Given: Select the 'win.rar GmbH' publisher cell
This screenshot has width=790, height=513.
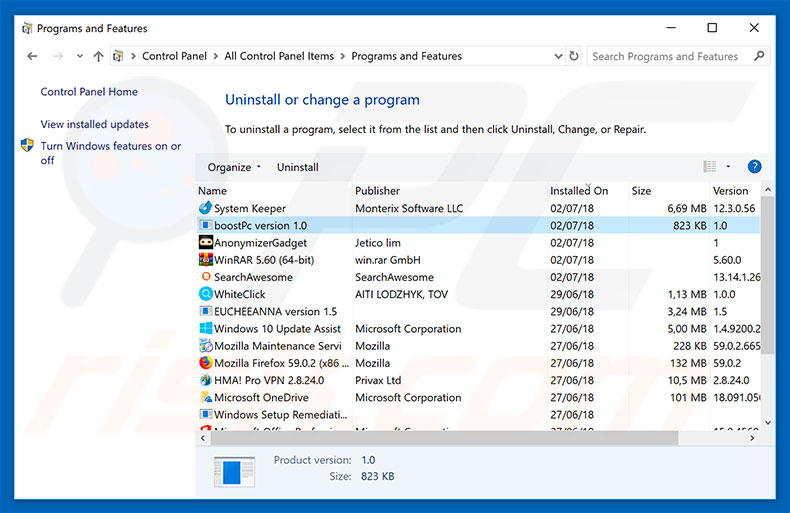Looking at the screenshot, I should click(388, 260).
